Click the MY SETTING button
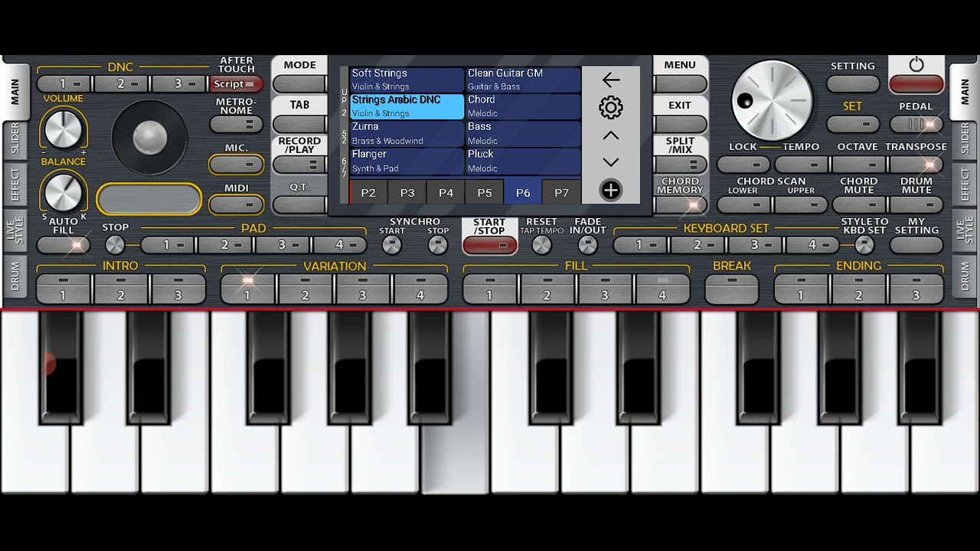The width and height of the screenshot is (980, 551). (x=916, y=246)
